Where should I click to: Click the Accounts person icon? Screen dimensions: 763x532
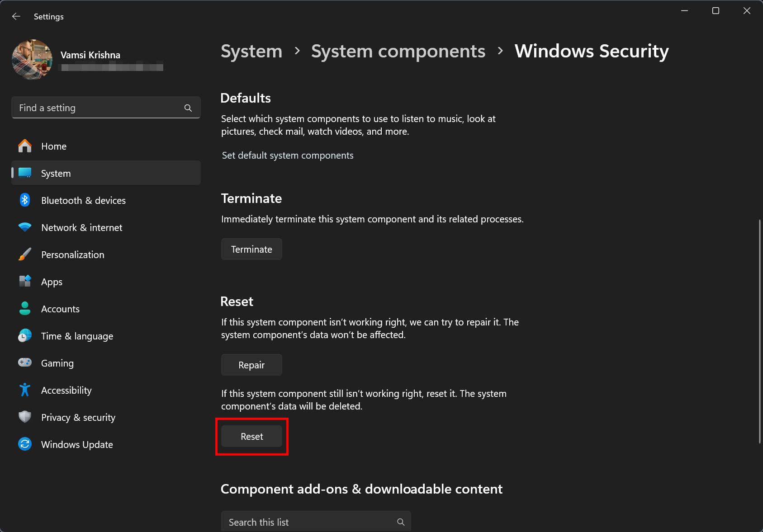tap(25, 309)
